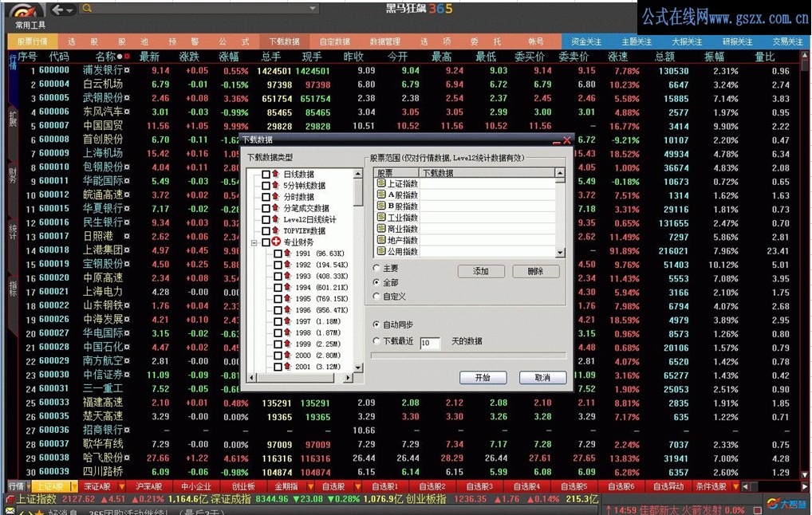Click the S icon for 公用指数
The image size is (812, 515).
point(381,252)
